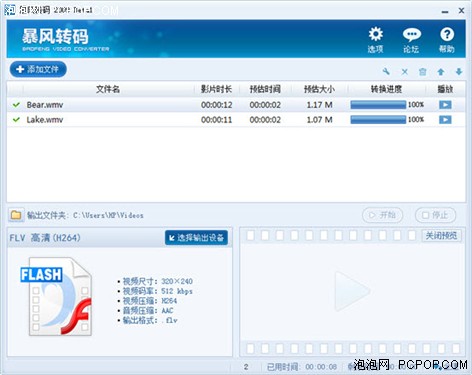Sort by 预估大小 column header
472x375 pixels.
pyautogui.click(x=319, y=89)
